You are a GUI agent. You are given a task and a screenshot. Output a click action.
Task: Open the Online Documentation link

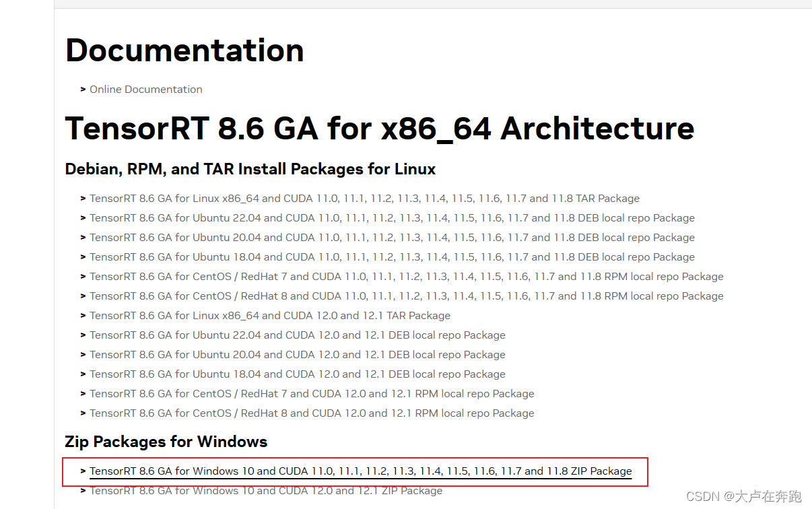[x=146, y=89]
